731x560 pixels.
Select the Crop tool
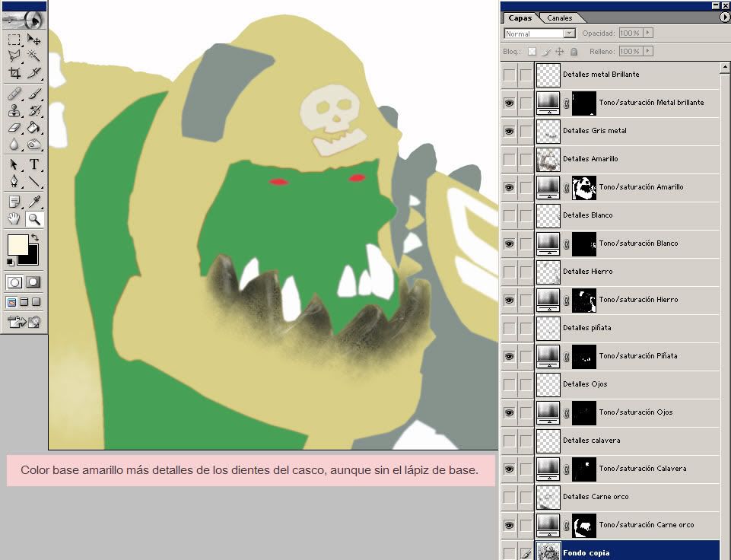pyautogui.click(x=14, y=73)
